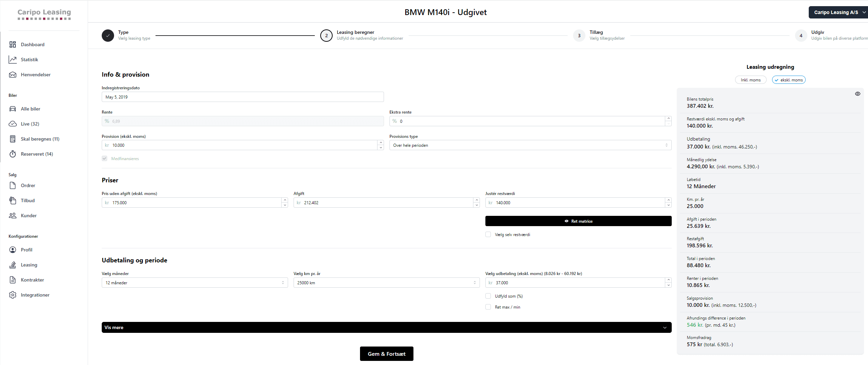Toggle the eye icon in Leasing udregning panel
This screenshot has width=868, height=365.
point(857,94)
